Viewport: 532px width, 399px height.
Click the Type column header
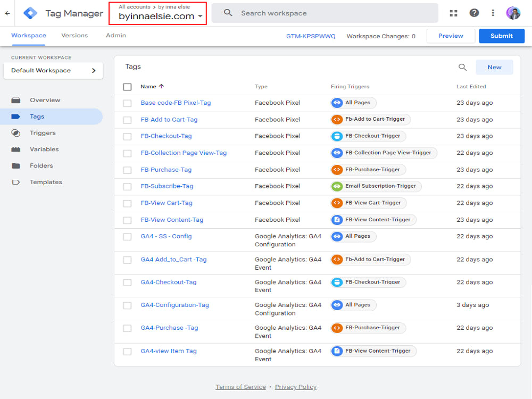(x=261, y=87)
